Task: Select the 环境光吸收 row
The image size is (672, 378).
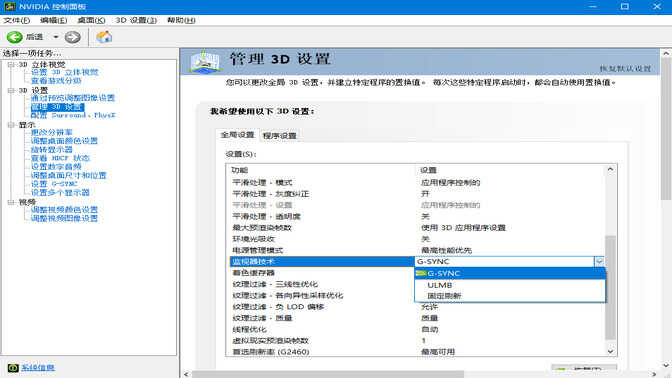Action: click(417, 239)
